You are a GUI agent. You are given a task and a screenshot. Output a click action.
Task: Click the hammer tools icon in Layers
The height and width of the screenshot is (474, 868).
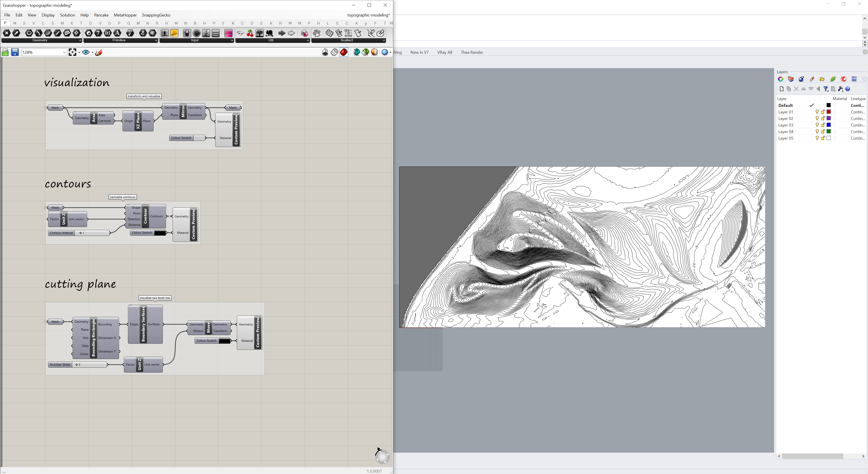pyautogui.click(x=840, y=89)
